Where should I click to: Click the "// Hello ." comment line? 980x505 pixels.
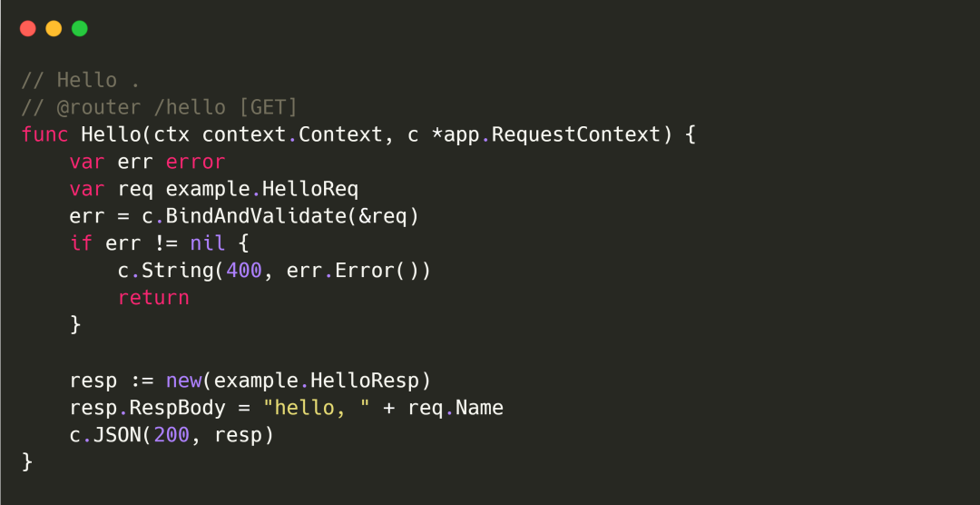81,80
